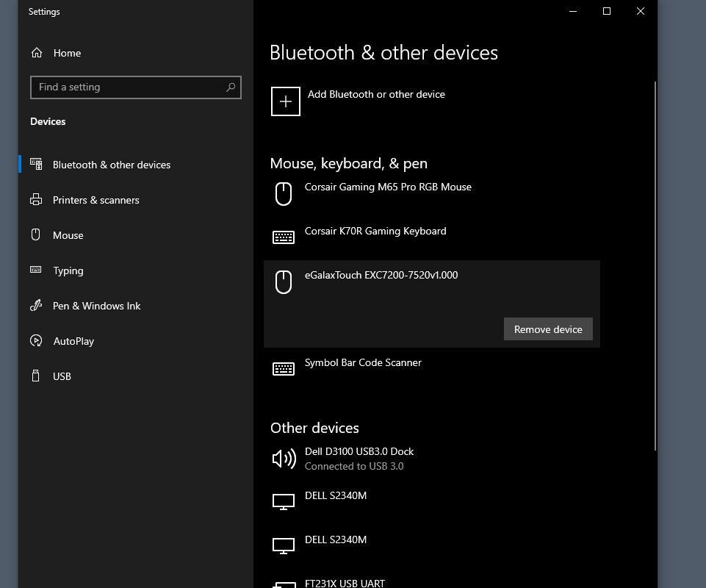Select Corsair K70R Gaming Keyboard
The image size is (706, 588).
[x=375, y=231]
